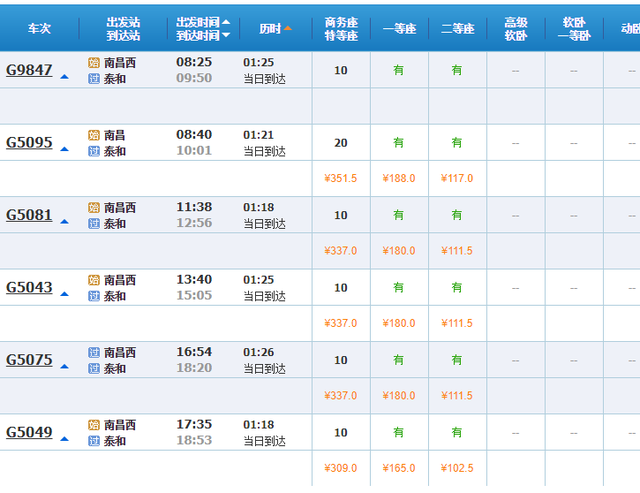
Task: Click the business seat count 10 for G9847
Action: click(341, 70)
